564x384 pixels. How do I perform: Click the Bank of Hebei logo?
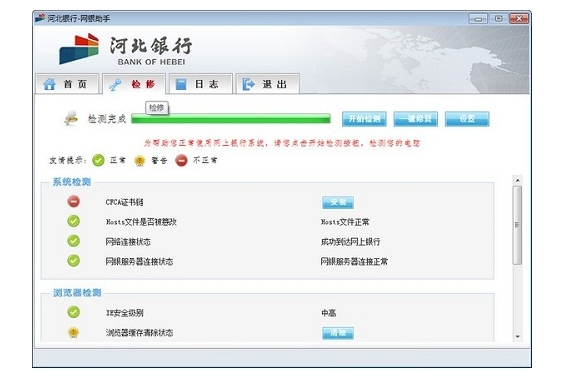(126, 50)
